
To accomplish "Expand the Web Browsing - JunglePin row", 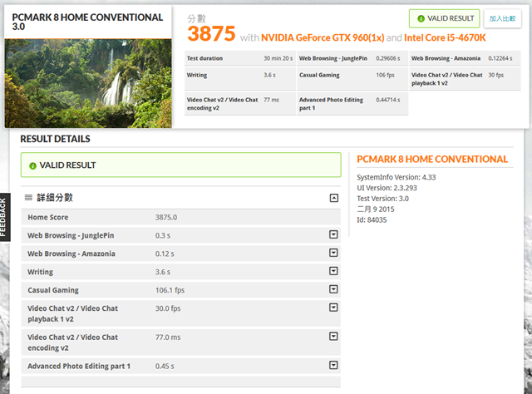I will 333,234.
